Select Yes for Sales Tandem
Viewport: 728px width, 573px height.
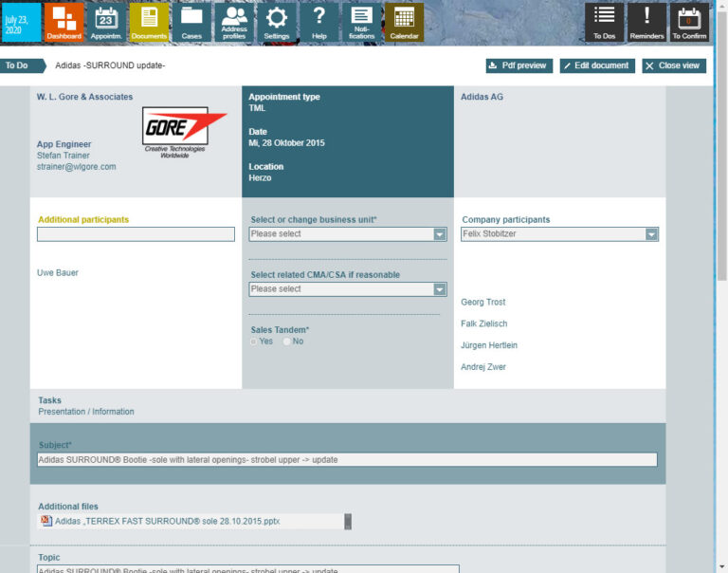pos(253,342)
